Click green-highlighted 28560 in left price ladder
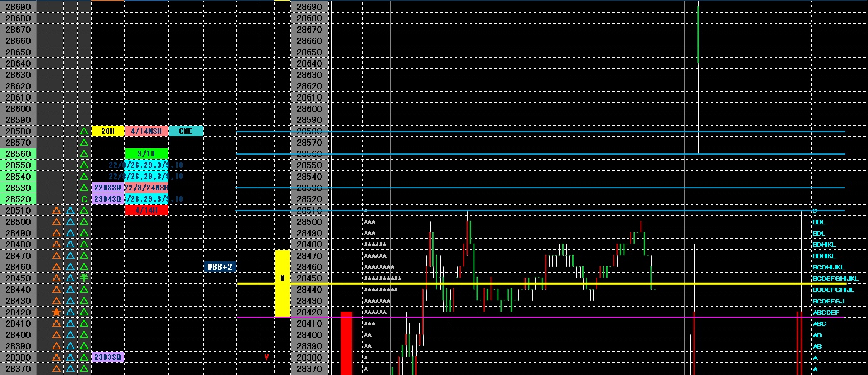 [x=18, y=154]
